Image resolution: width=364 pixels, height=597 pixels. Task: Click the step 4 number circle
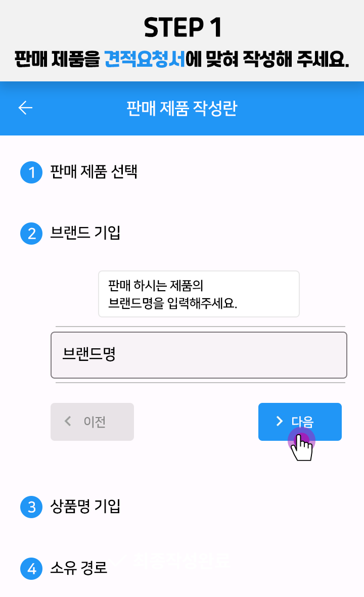click(x=31, y=569)
